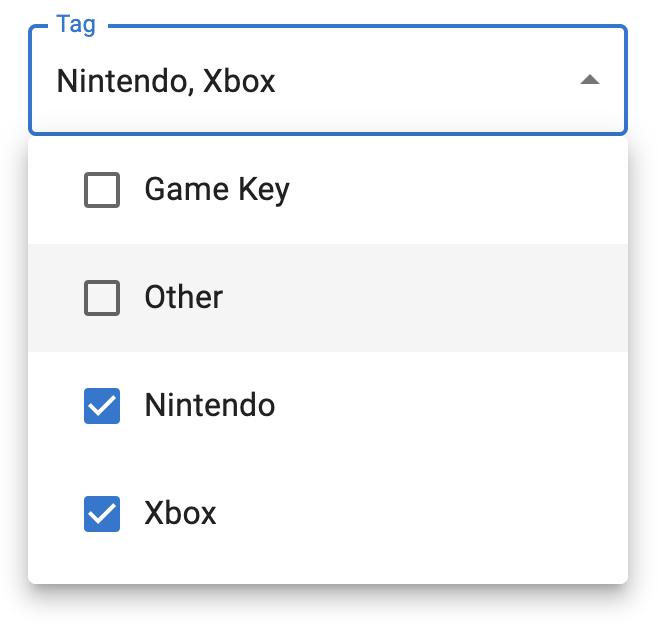Click the "Tag" field label

[x=76, y=25]
